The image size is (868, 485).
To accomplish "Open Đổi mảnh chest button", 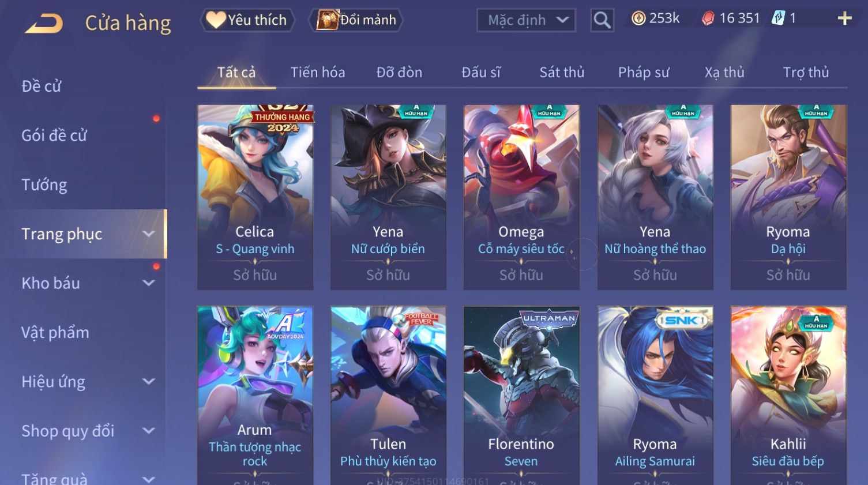I will [356, 20].
